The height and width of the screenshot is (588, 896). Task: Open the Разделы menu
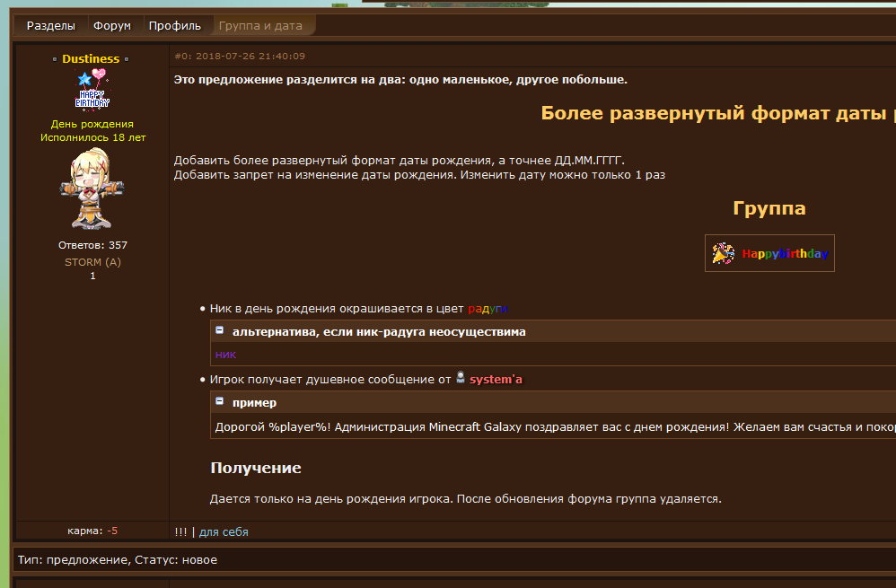50,26
